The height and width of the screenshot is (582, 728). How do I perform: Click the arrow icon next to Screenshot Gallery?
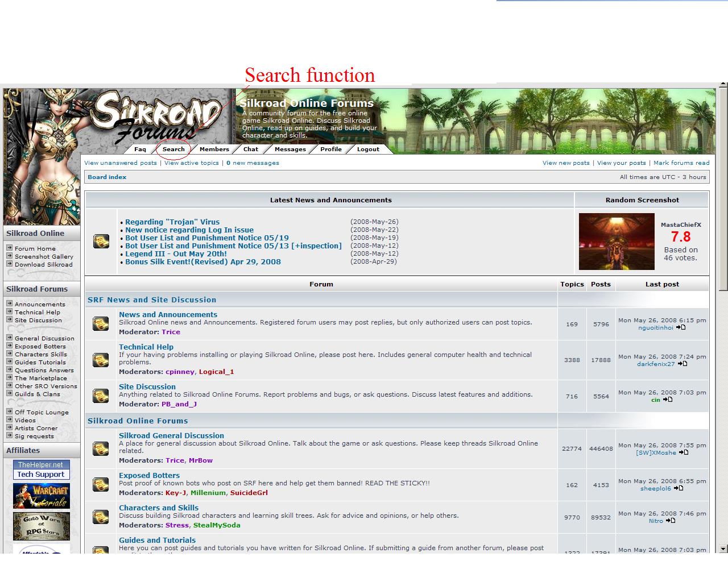(9, 256)
